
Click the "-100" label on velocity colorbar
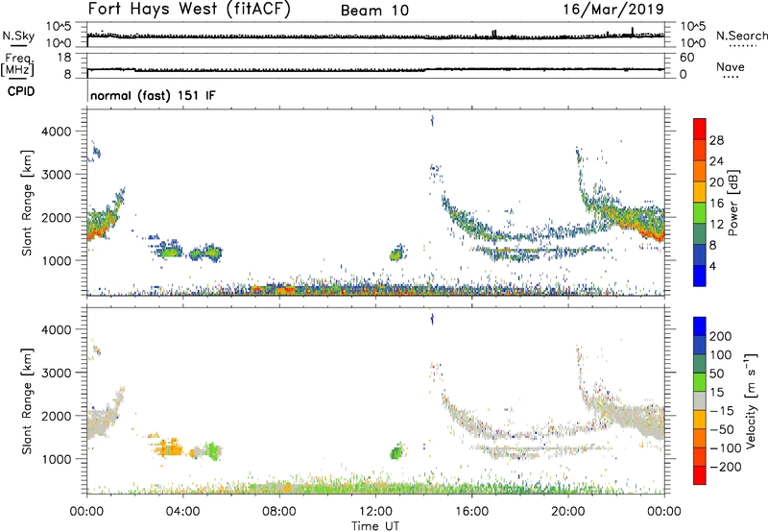[726, 448]
